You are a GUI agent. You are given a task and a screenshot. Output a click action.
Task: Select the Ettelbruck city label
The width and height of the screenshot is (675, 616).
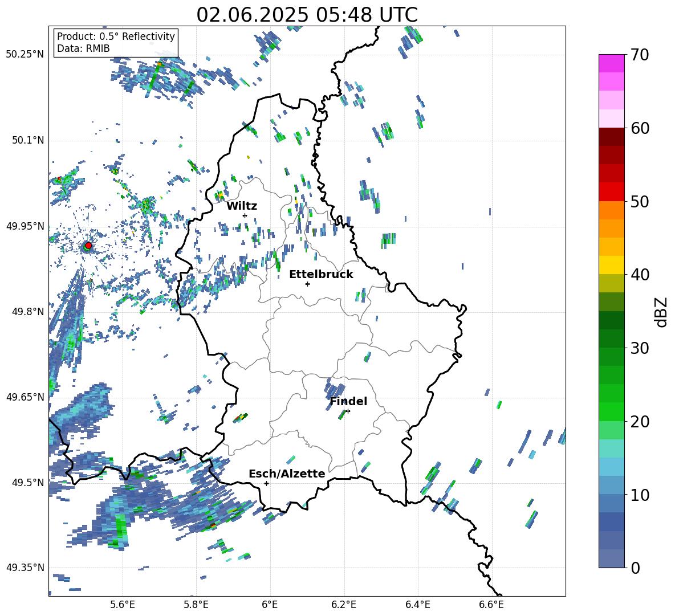tap(321, 275)
